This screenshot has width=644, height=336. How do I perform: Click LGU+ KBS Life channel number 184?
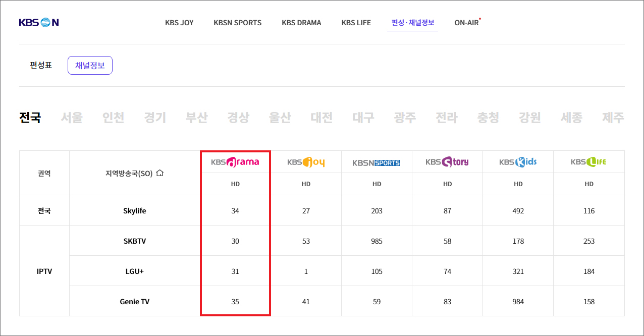pyautogui.click(x=588, y=271)
